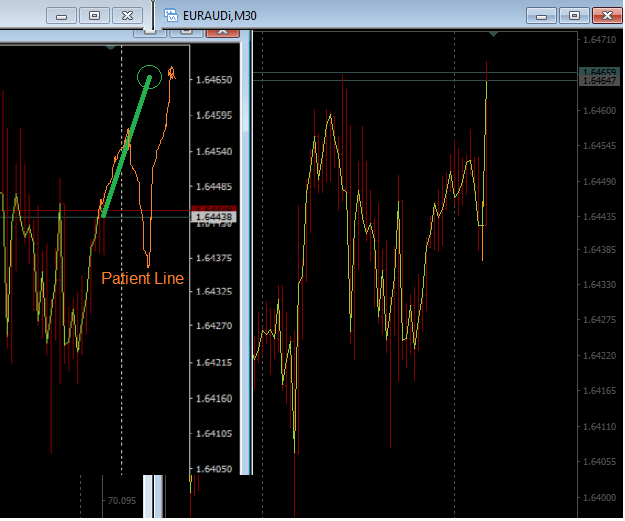This screenshot has height=521, width=625.
Task: Click the 1.64490 price on right axis
Action: [x=599, y=181]
